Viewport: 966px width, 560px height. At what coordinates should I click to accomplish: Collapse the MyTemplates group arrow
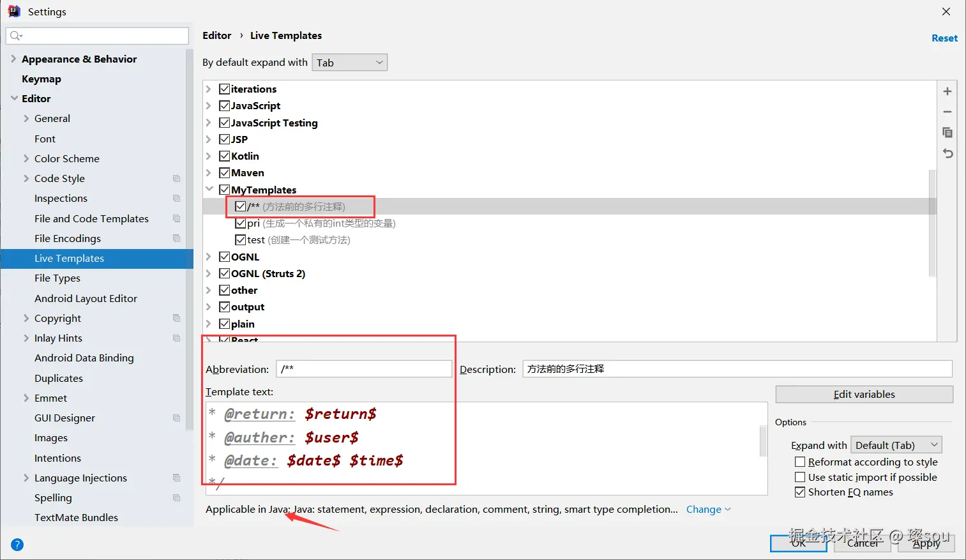pos(209,190)
